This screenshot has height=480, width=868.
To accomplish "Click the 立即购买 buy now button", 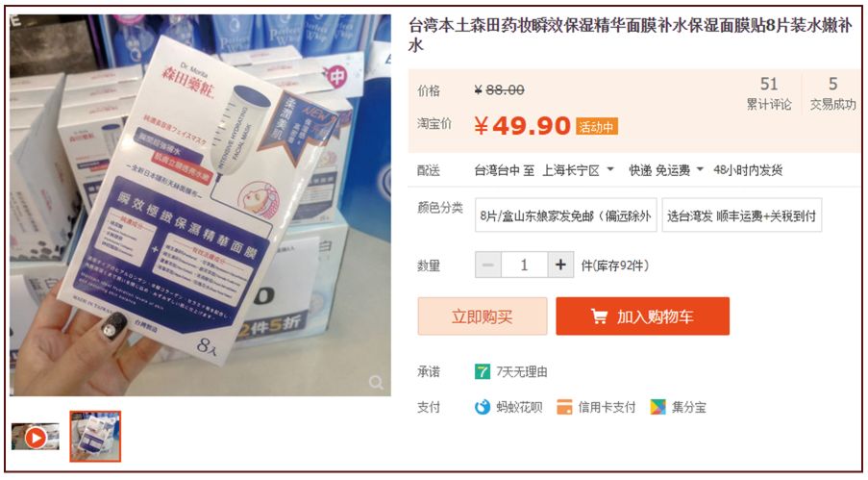I will coord(483,316).
